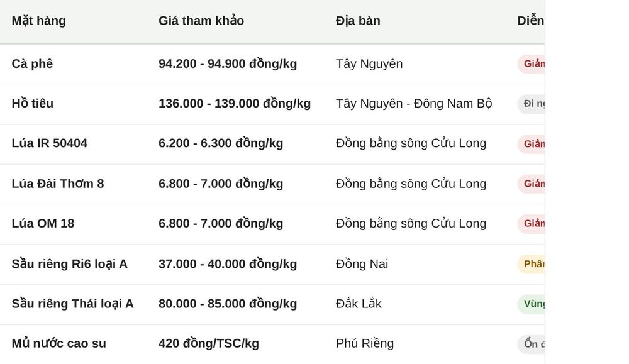Click the yellow 'Phân' badge for Sầu riêng Ri6
629x364 pixels.
[531, 264]
